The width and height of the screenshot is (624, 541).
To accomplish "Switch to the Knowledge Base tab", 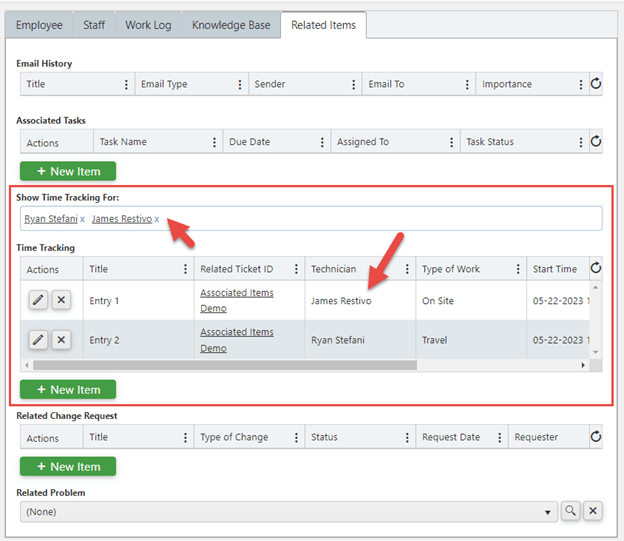I will pyautogui.click(x=231, y=25).
